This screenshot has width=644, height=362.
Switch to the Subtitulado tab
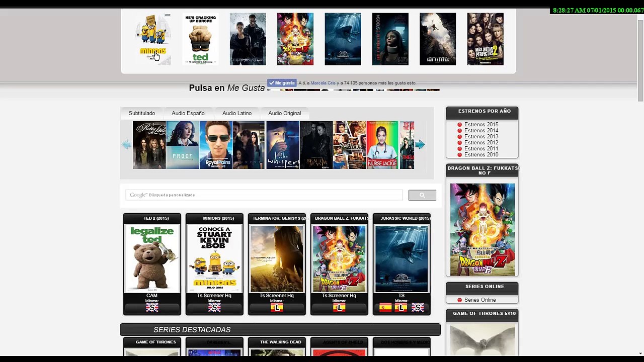pyautogui.click(x=142, y=113)
